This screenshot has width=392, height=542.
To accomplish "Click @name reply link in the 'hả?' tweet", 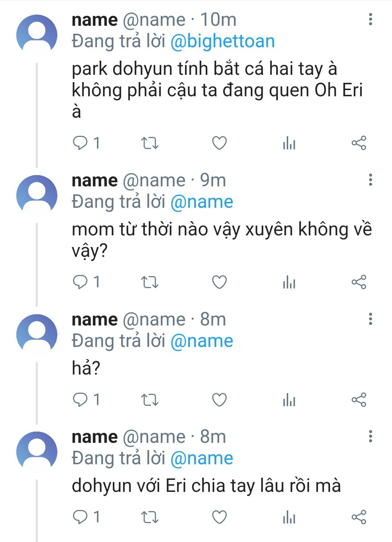I will point(201,341).
